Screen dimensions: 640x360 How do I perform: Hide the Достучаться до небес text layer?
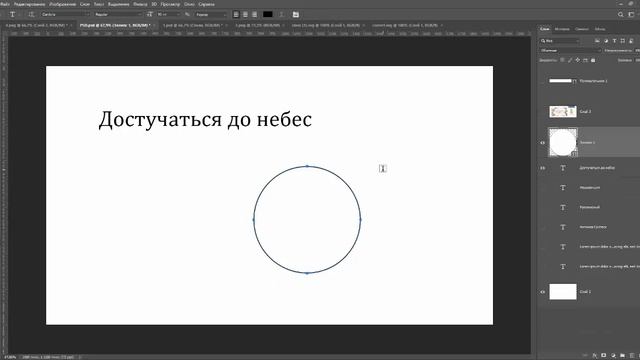click(x=542, y=168)
